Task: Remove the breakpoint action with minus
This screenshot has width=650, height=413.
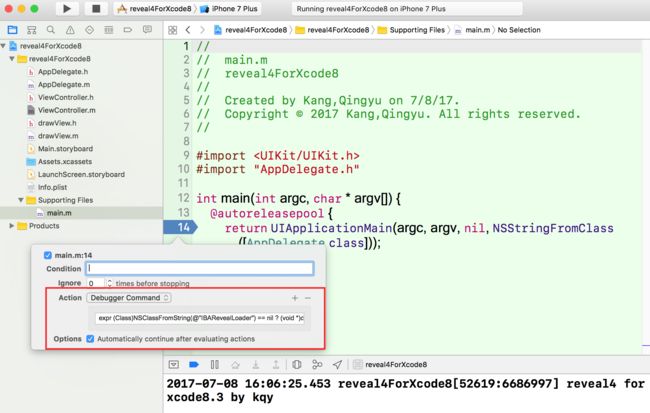Action: [308, 298]
